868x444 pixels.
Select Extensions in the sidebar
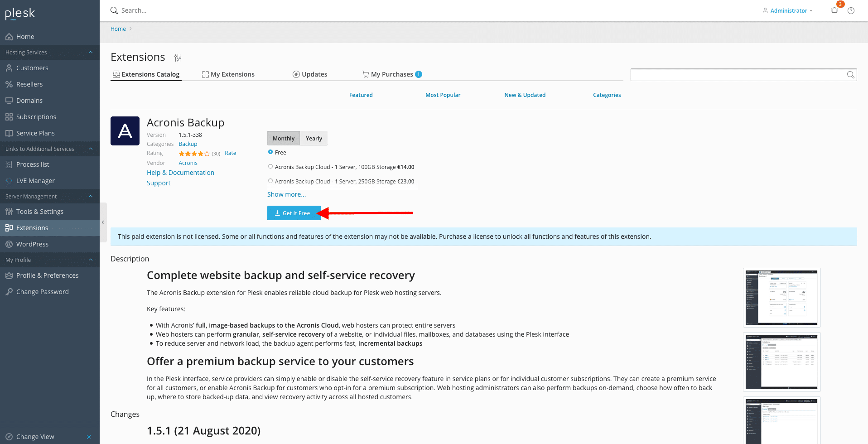(50, 228)
